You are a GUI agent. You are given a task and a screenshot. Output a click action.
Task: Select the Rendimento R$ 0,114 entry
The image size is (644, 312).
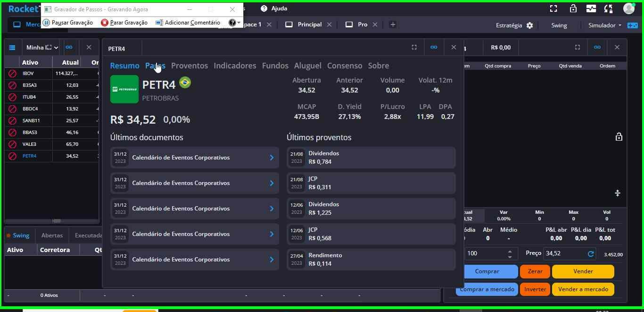(371, 260)
